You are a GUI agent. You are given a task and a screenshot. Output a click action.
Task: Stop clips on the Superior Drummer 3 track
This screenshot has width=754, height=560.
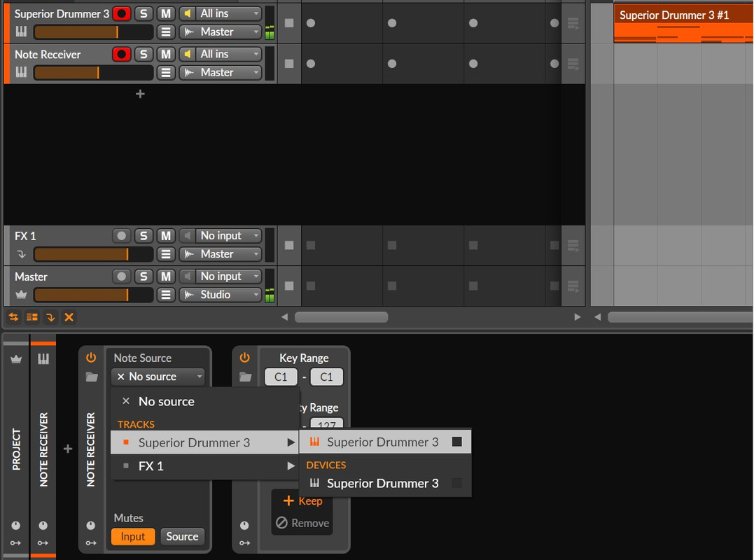click(x=289, y=22)
